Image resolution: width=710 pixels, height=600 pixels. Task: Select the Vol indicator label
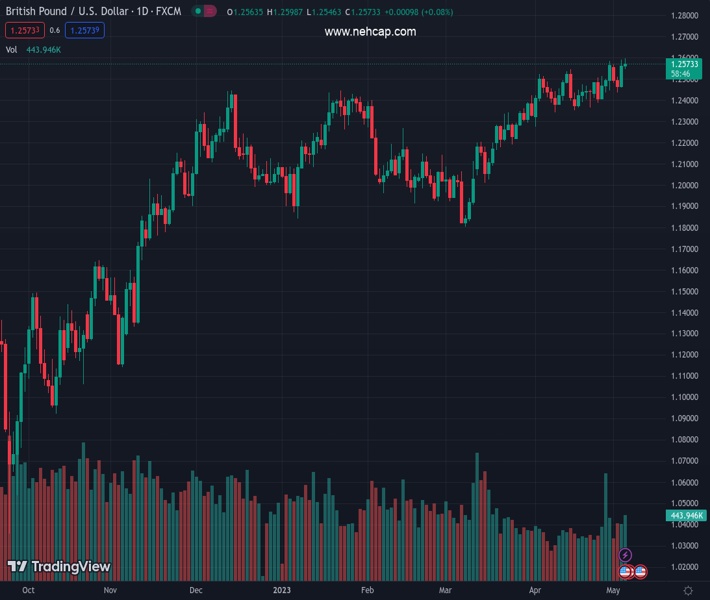[11, 49]
